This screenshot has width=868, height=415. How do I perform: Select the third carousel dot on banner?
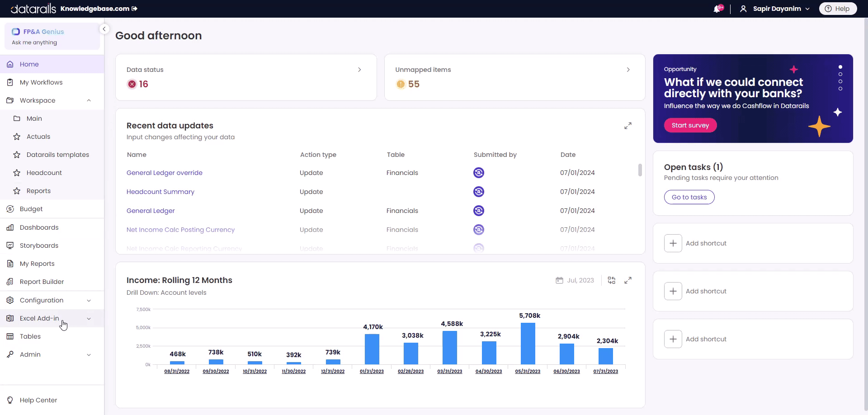point(840,81)
